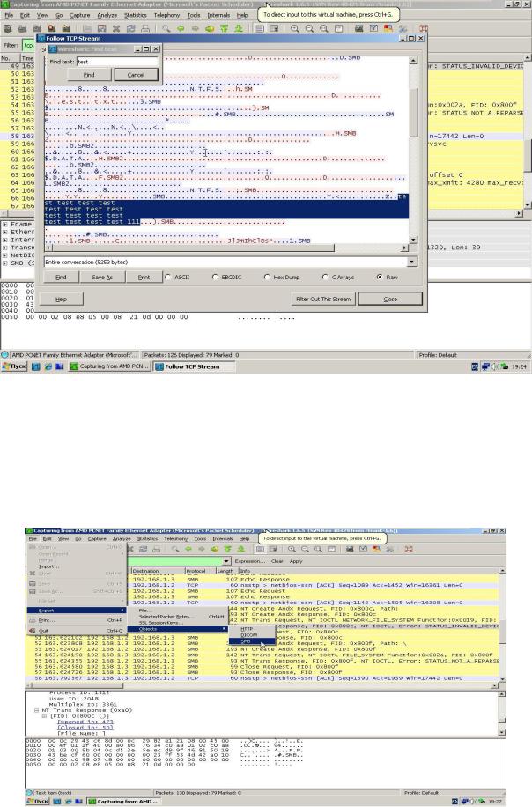This screenshot has height=807, width=532.
Task: Open the [Opened in: 47] link
Action: (x=85, y=722)
